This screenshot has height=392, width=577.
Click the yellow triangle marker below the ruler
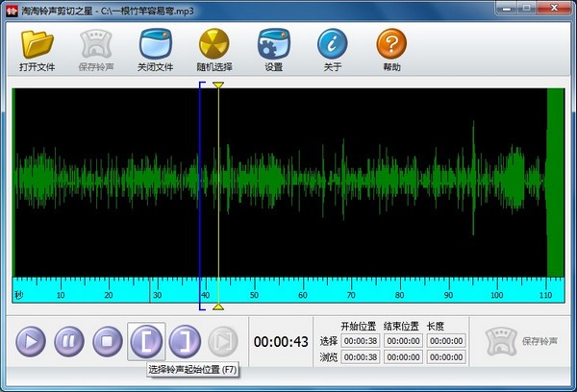coord(218,306)
